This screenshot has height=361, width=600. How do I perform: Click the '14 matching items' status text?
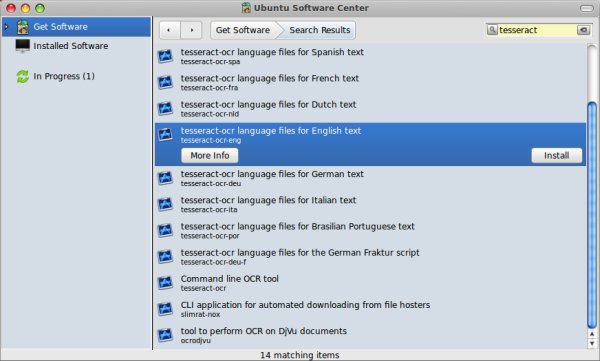tap(300, 355)
